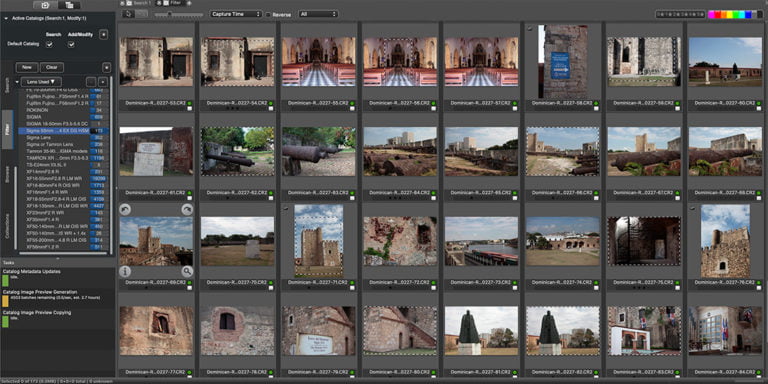Select the church interior thumbnail 0227-55
768x384 pixels.
pyautogui.click(x=319, y=62)
